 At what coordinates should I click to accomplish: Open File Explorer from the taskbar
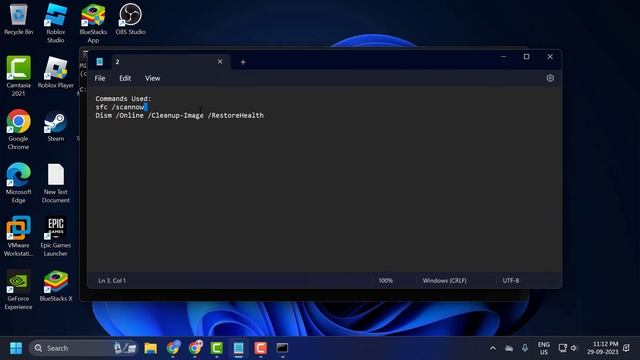[x=151, y=348]
